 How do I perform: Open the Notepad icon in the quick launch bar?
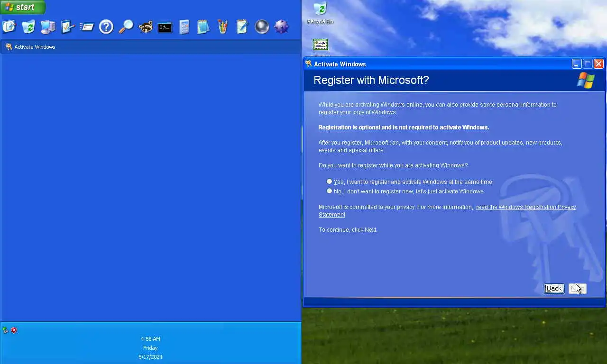coord(203,27)
